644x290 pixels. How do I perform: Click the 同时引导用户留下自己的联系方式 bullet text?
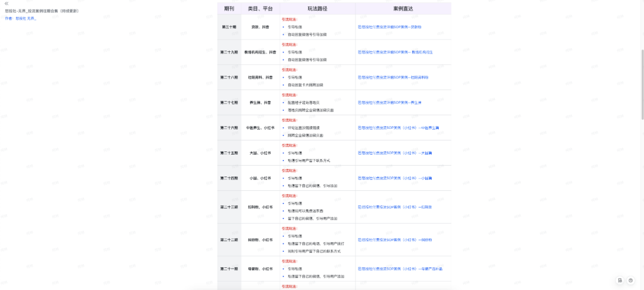click(x=314, y=251)
